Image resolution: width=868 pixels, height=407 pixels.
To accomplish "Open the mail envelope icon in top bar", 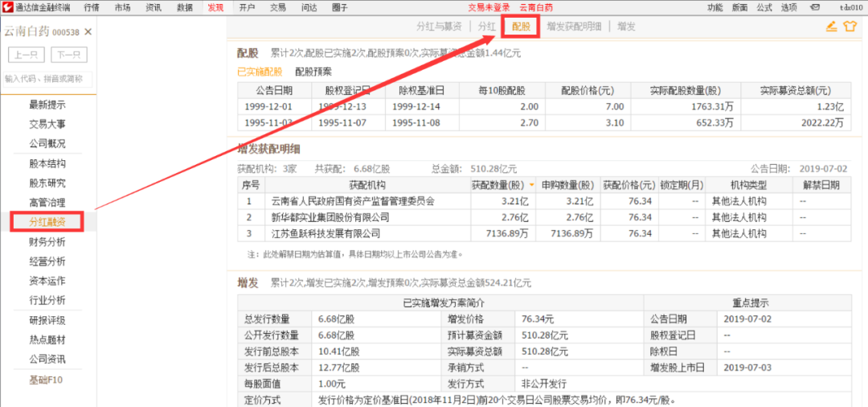I will pyautogui.click(x=815, y=7).
